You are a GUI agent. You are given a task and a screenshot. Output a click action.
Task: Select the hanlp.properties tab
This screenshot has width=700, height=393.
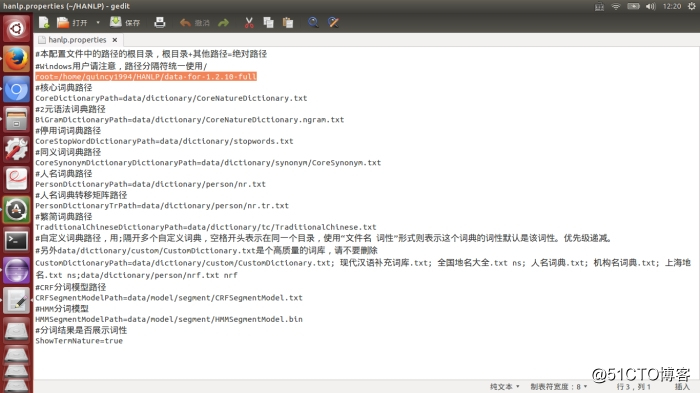[x=77, y=40]
